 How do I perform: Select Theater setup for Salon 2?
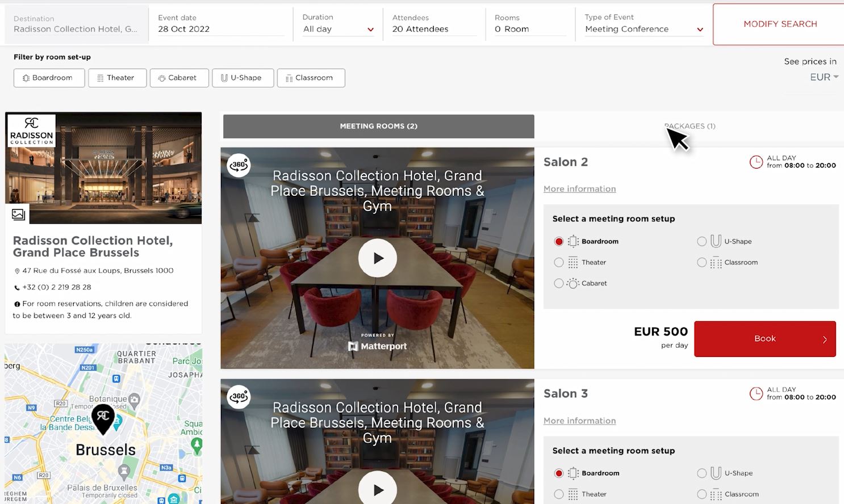pos(559,262)
